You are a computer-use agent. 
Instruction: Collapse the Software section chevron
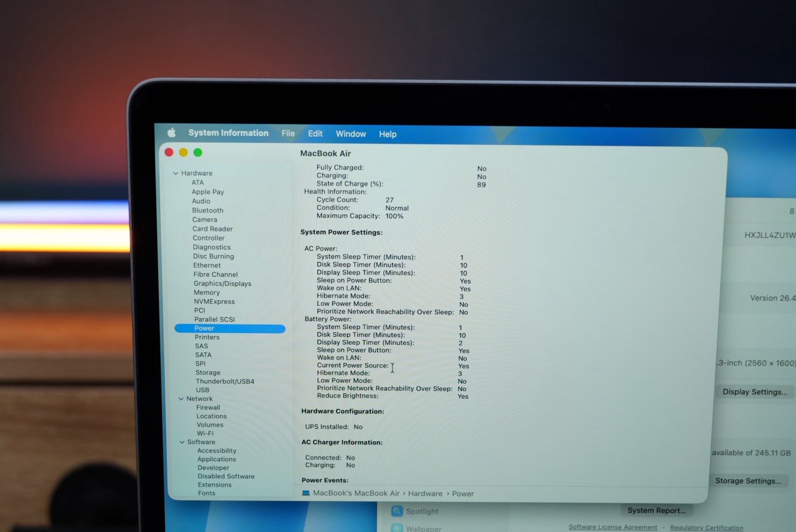point(182,442)
